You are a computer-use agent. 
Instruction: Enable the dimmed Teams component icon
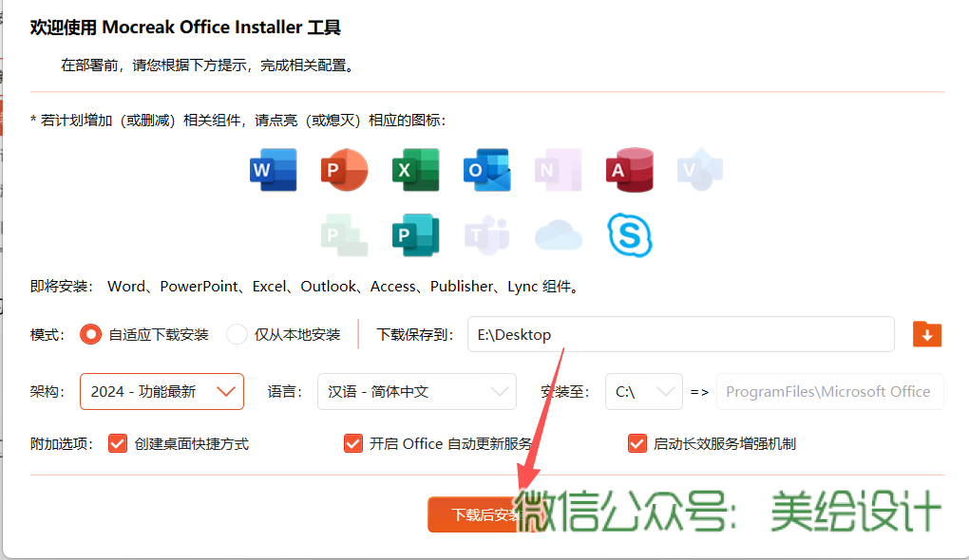point(486,234)
